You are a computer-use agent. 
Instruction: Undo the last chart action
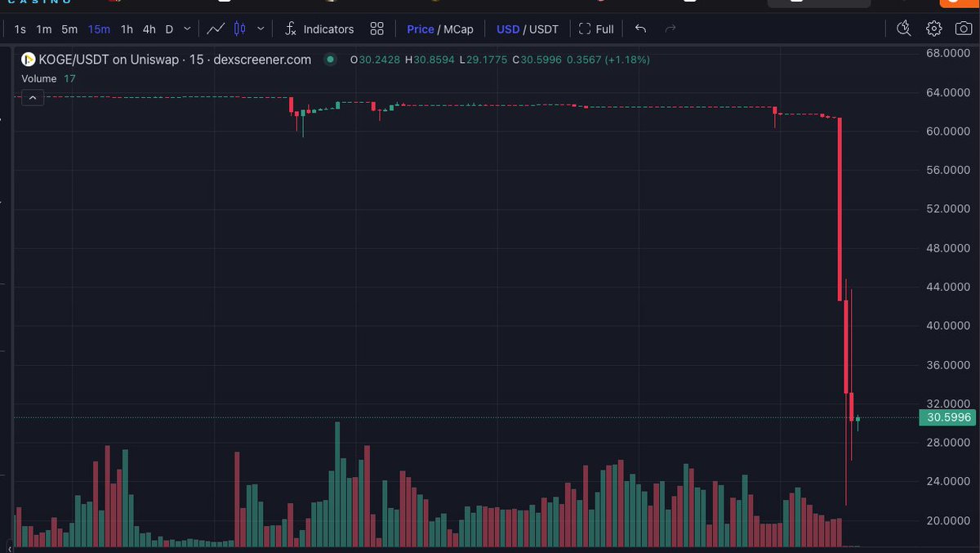(x=640, y=29)
